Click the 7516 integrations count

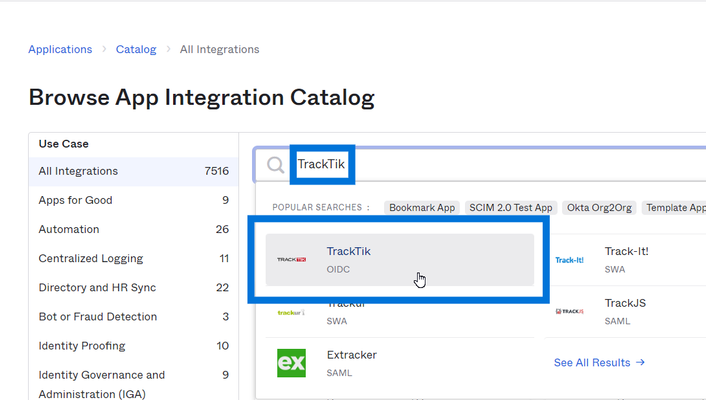click(217, 171)
